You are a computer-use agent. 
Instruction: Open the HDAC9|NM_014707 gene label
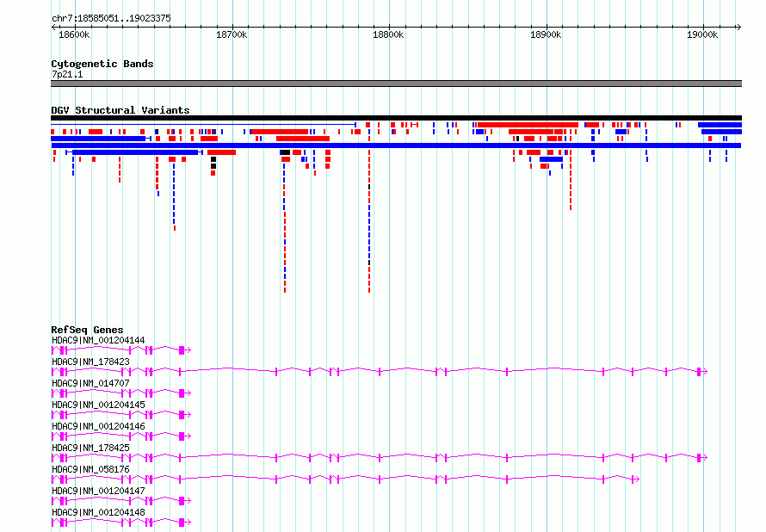[91, 383]
